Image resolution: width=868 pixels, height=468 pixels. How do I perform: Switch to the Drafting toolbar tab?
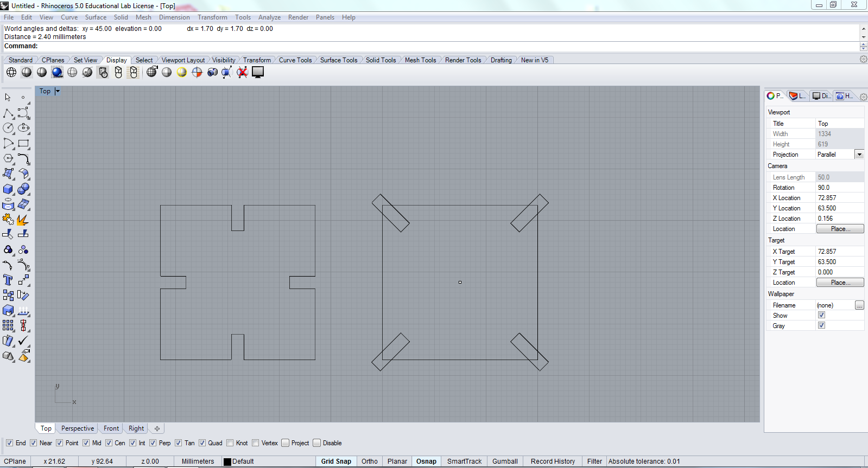pos(501,60)
